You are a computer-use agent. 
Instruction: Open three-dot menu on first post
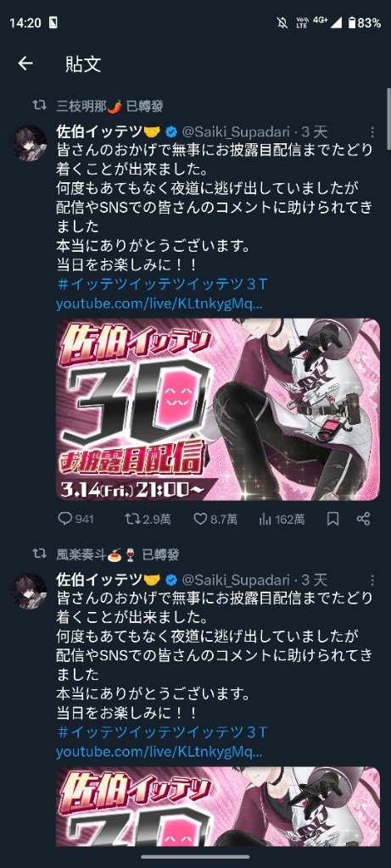click(x=372, y=132)
